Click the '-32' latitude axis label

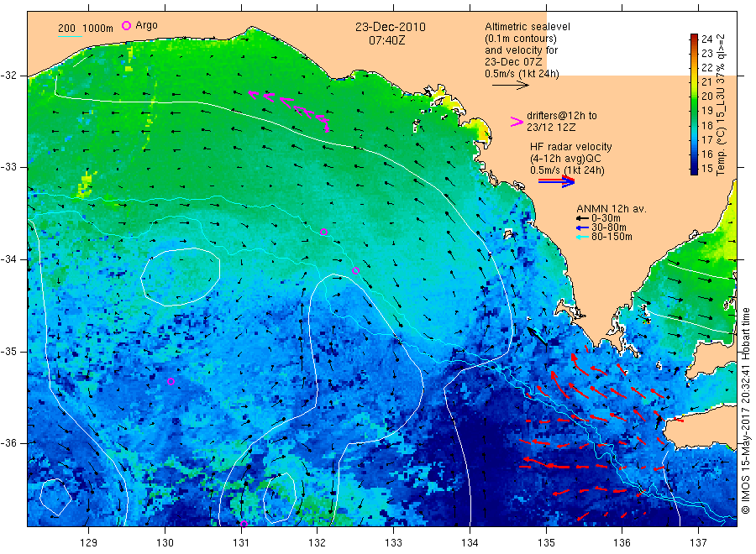point(8,76)
